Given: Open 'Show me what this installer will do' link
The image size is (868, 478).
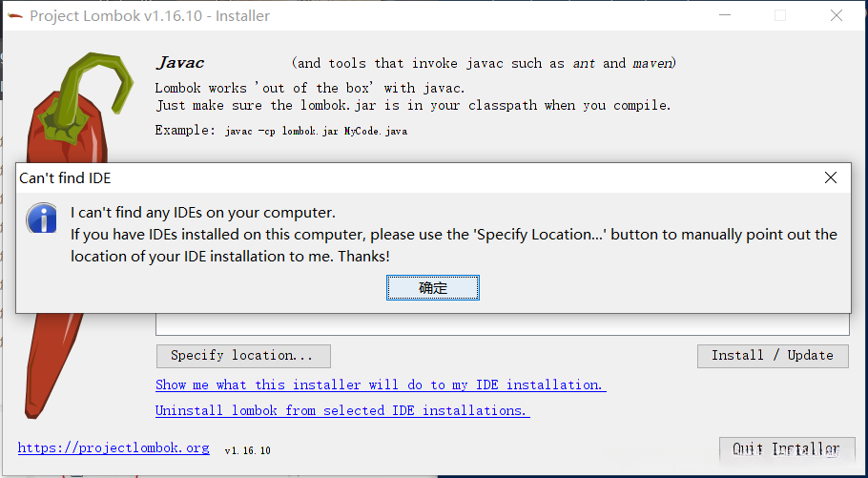Looking at the screenshot, I should (x=381, y=384).
